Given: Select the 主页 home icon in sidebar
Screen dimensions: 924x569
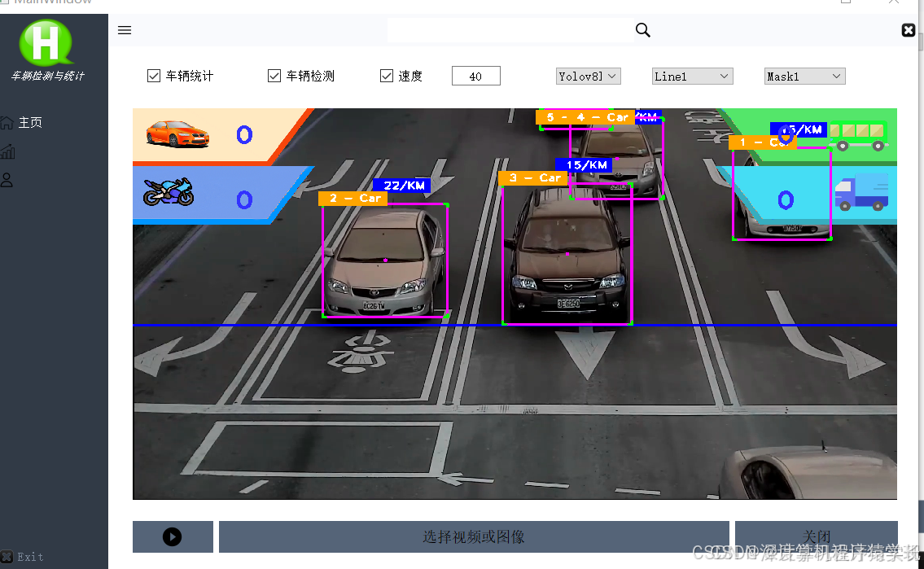Looking at the screenshot, I should 8,122.
